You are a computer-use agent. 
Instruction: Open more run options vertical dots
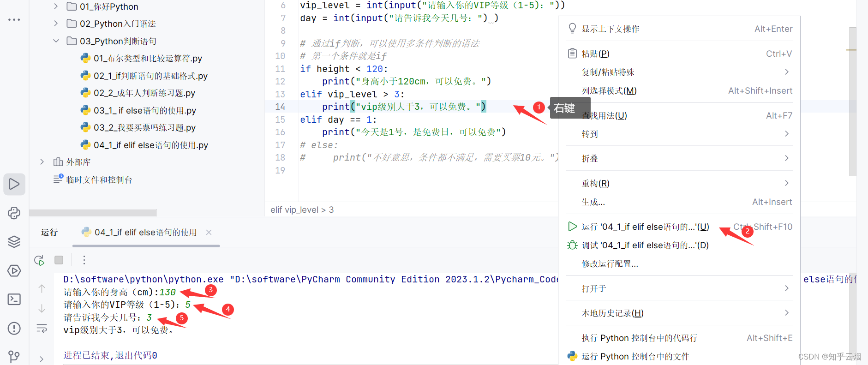(x=84, y=260)
